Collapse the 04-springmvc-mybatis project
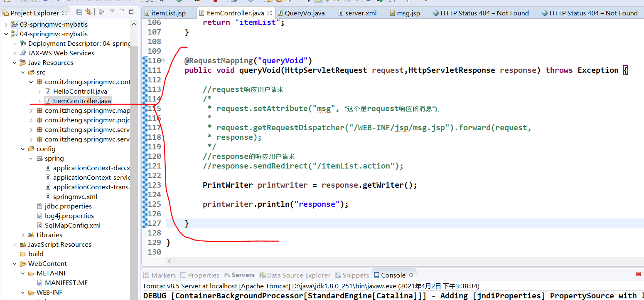644x300 pixels. [6, 34]
